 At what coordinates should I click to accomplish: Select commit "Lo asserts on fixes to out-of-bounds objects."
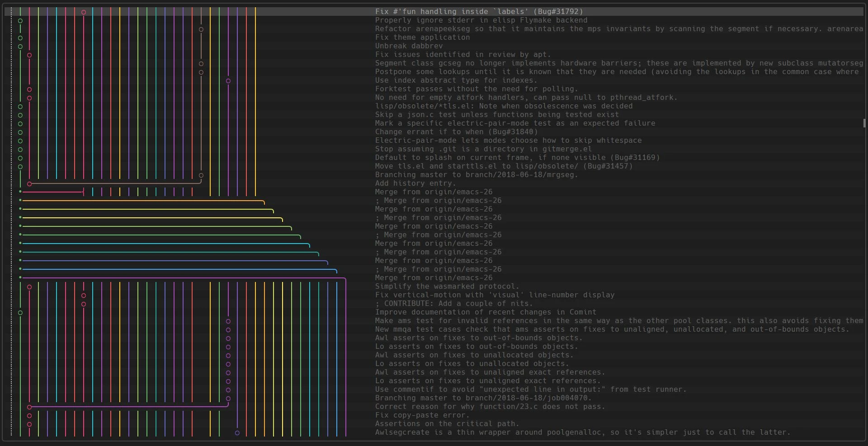click(x=476, y=347)
